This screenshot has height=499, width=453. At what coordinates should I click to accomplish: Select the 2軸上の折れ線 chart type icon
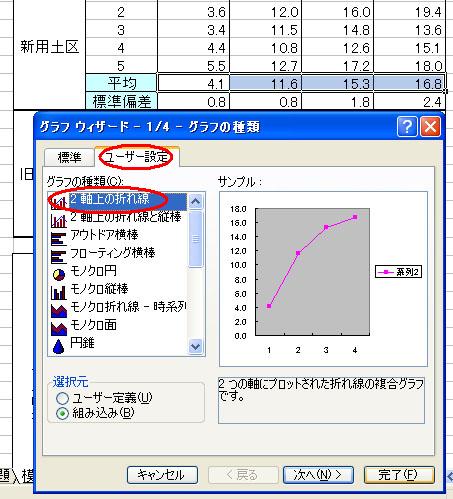pos(59,201)
